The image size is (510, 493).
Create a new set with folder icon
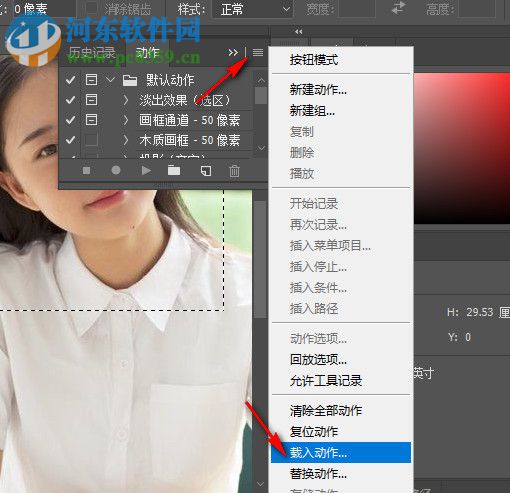[174, 171]
